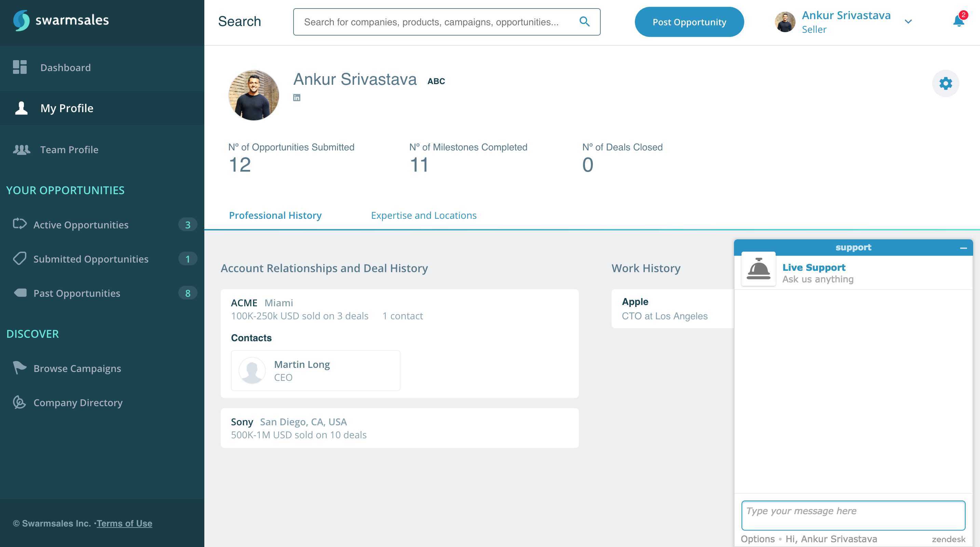Screen dimensions: 980x547
Task: Open profile settings gear icon
Action: 945,83
